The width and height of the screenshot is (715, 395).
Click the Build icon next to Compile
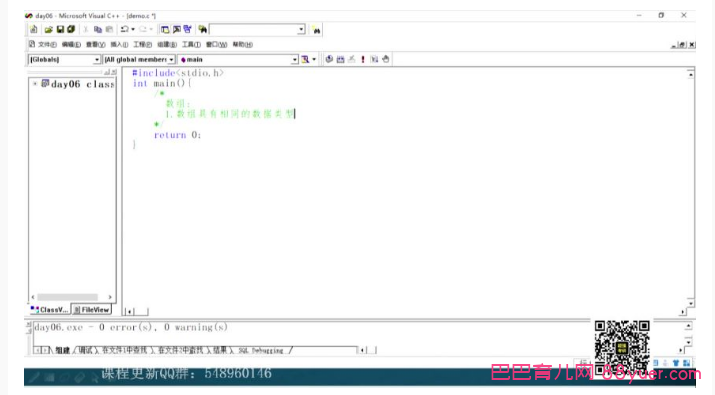point(341,59)
